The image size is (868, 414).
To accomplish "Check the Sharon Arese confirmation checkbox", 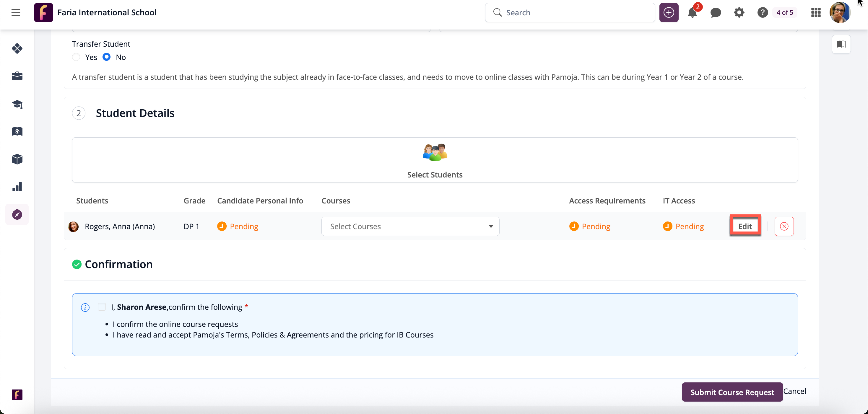I will [101, 307].
